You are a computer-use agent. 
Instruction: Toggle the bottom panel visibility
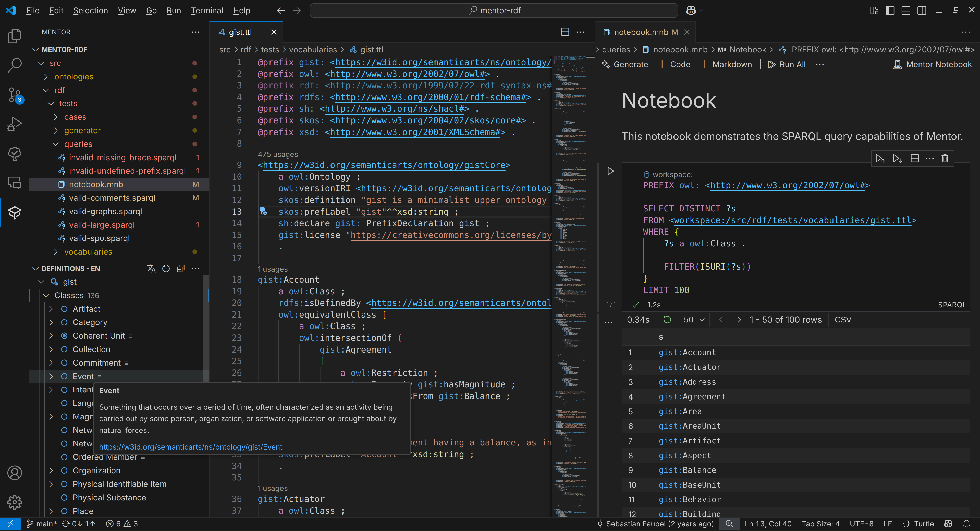906,10
